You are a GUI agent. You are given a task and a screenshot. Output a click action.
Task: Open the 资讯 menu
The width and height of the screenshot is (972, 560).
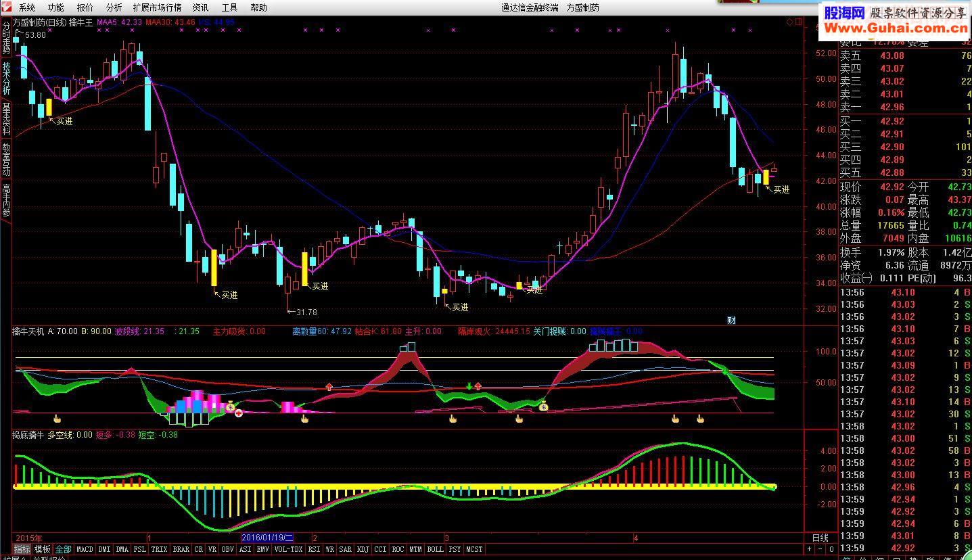point(200,7)
